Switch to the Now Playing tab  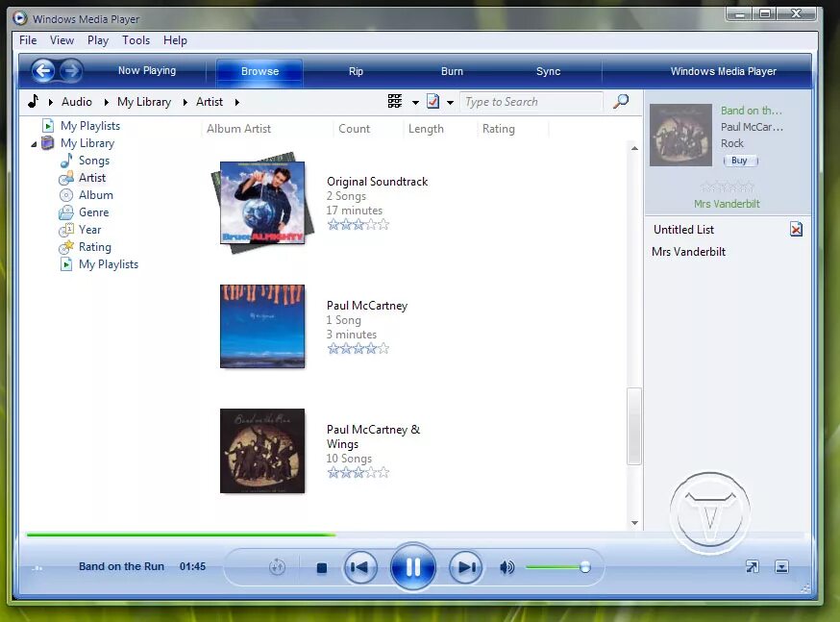(x=147, y=71)
